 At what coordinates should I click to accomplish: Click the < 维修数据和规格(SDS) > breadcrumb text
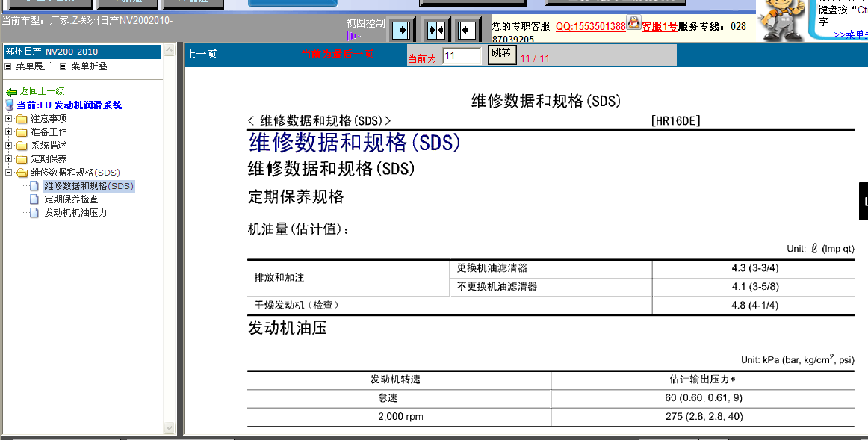pyautogui.click(x=320, y=121)
